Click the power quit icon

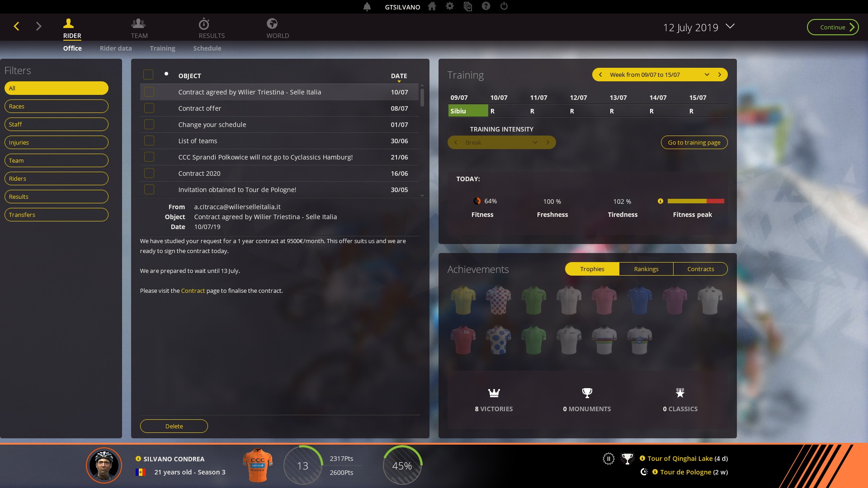pyautogui.click(x=504, y=6)
